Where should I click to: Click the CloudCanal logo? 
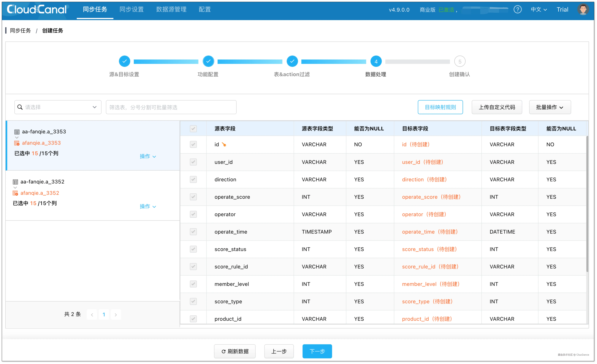[x=37, y=9]
